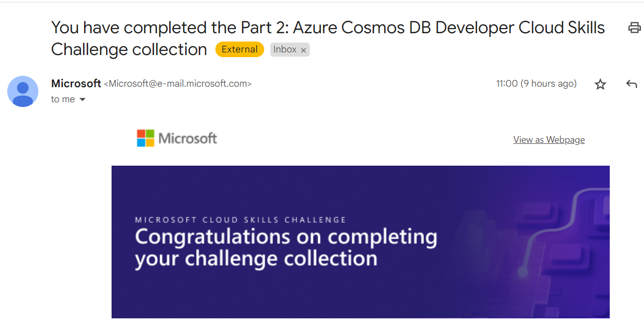Viewport: 644px width, 336px height.
Task: Click the 11:00 (9 hours ago) timestamp
Action: [x=536, y=84]
